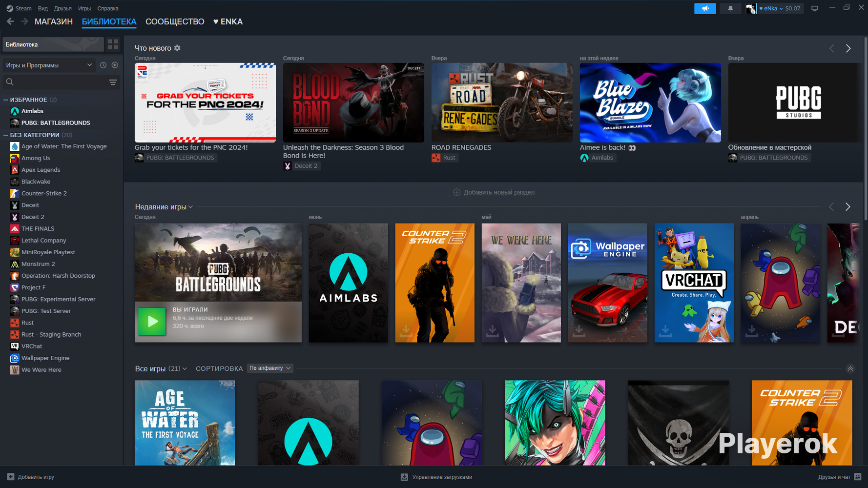Open Игры и Программы filter dropdown
Image resolution: width=868 pixels, height=488 pixels.
point(49,65)
